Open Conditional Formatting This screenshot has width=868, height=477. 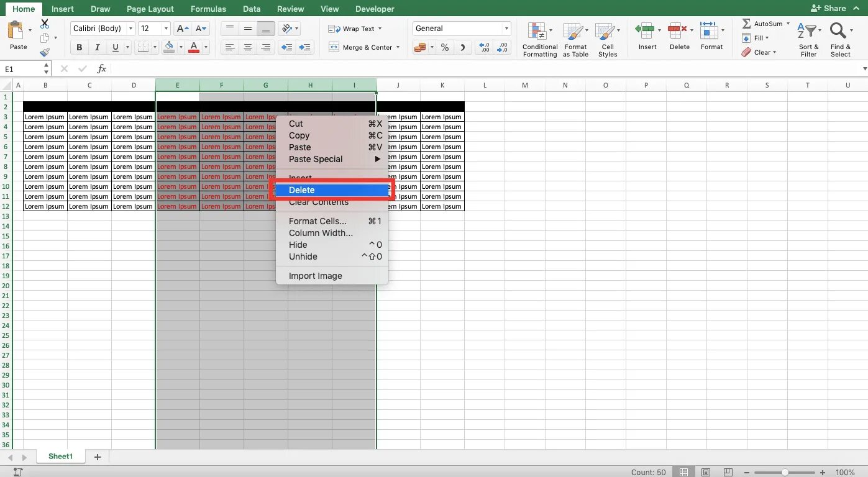540,40
